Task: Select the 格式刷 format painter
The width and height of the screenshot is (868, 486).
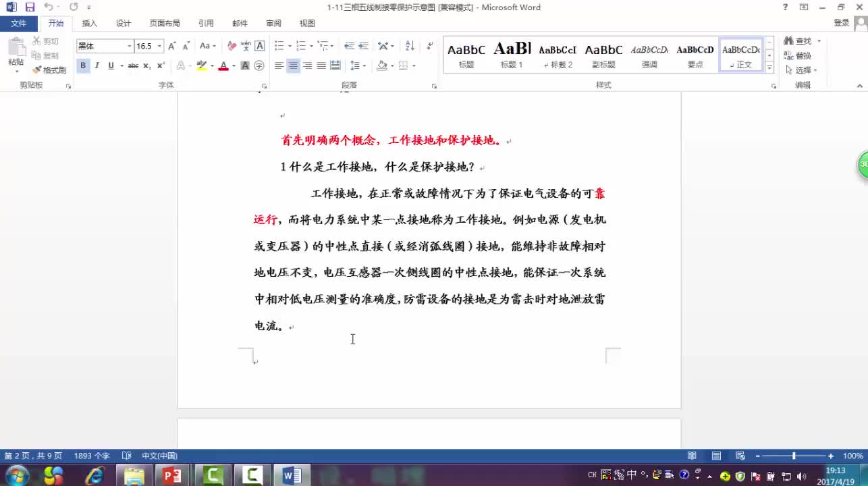Action: (49, 70)
